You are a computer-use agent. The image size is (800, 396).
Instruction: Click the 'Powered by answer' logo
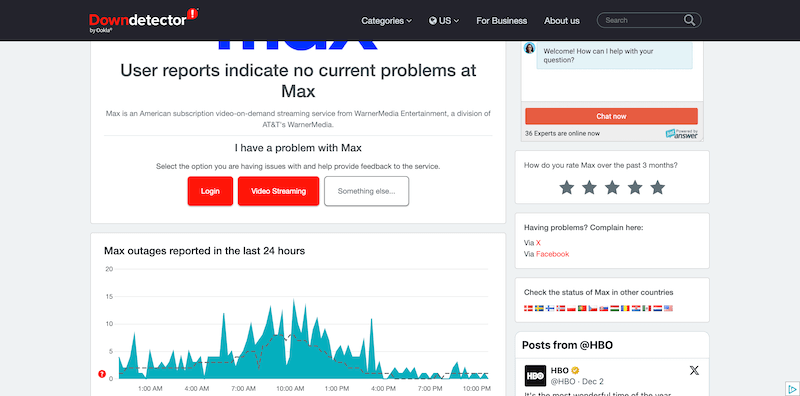(x=682, y=134)
